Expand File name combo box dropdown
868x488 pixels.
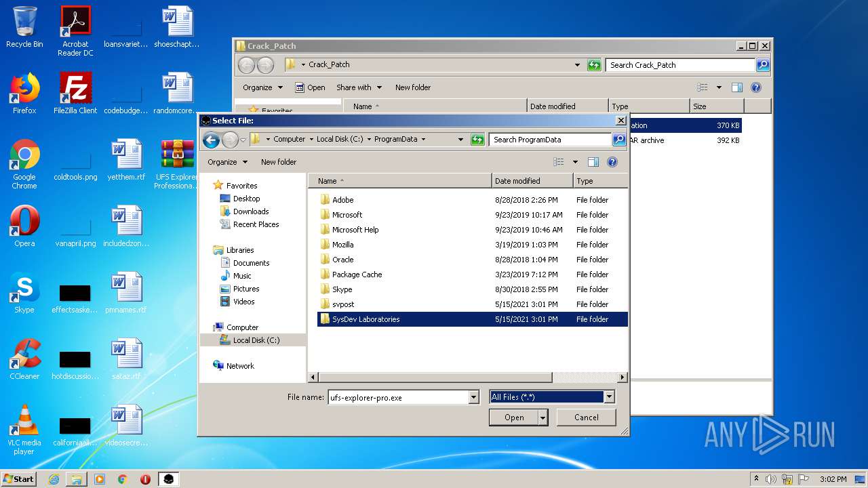coord(474,398)
